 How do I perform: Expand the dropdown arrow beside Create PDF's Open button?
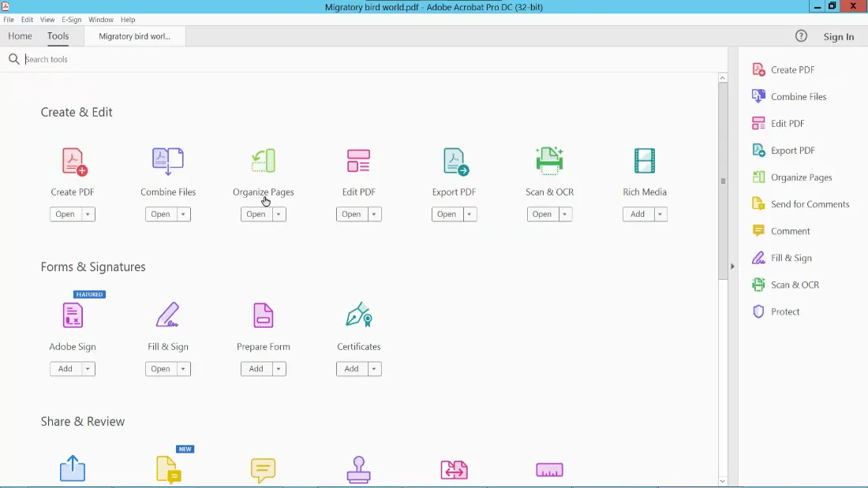point(88,214)
